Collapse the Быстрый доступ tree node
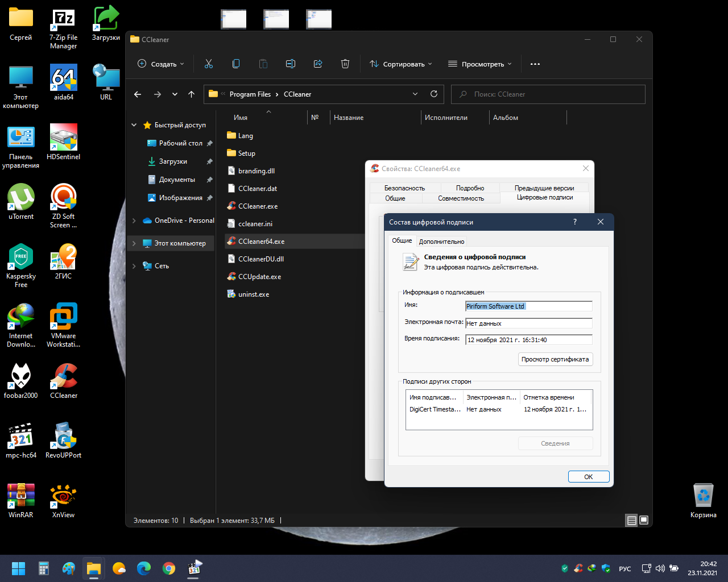Viewport: 728px width, 582px height. click(x=134, y=125)
